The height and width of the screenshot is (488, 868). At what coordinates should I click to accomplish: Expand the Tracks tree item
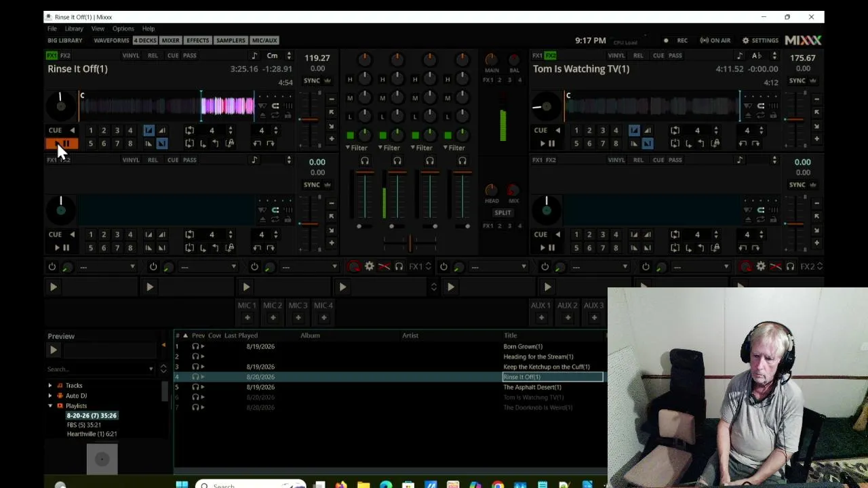[x=50, y=386]
